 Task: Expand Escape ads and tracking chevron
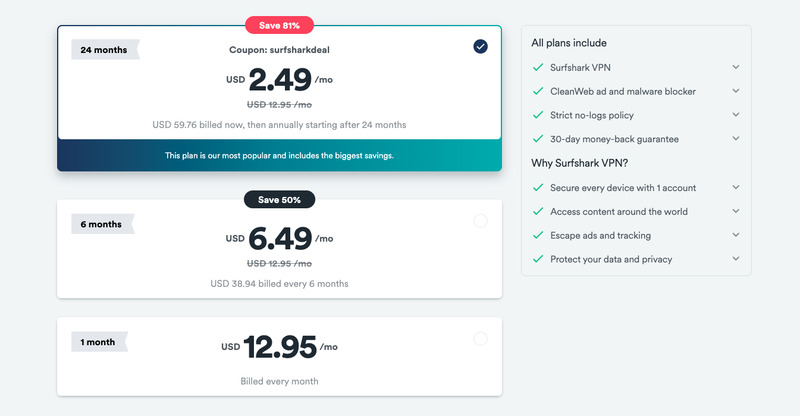pos(736,235)
